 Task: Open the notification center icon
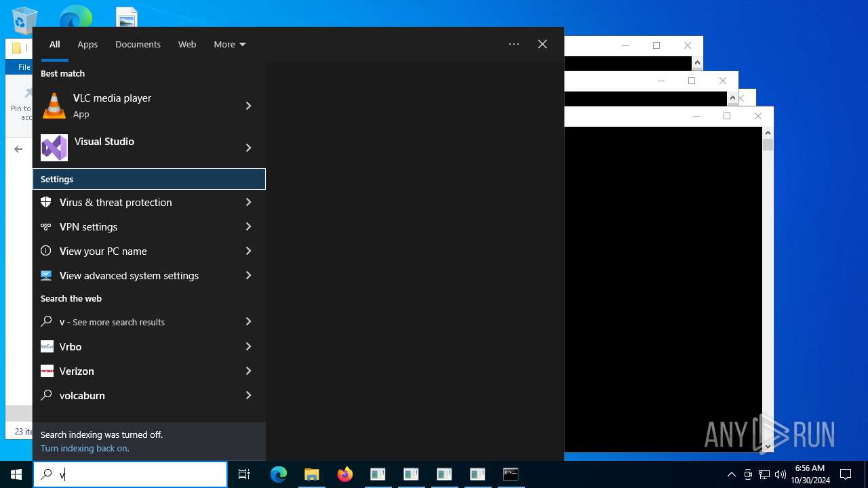pyautogui.click(x=846, y=474)
